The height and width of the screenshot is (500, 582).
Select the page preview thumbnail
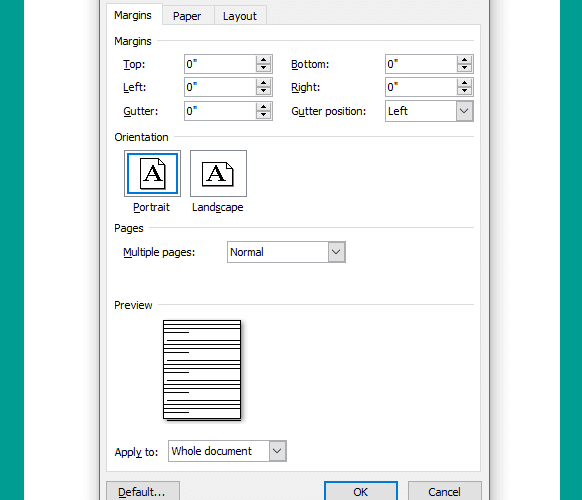click(x=202, y=370)
